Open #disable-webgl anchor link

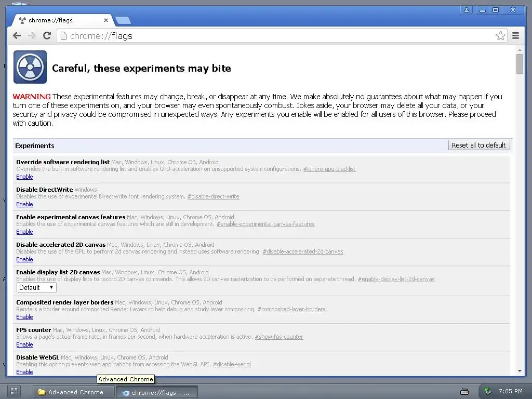point(232,364)
